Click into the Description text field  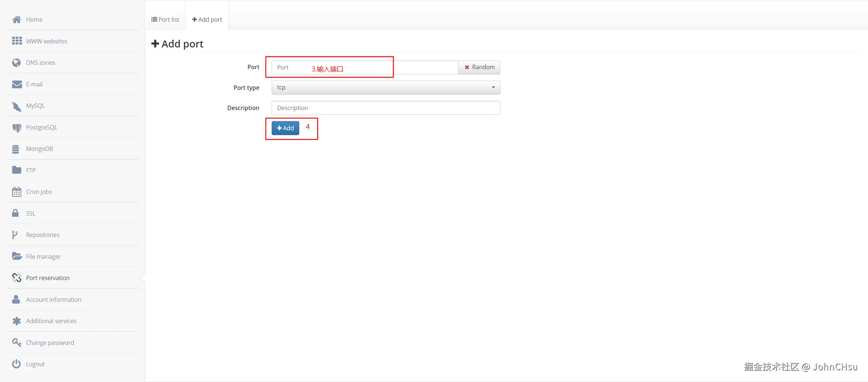click(x=386, y=108)
